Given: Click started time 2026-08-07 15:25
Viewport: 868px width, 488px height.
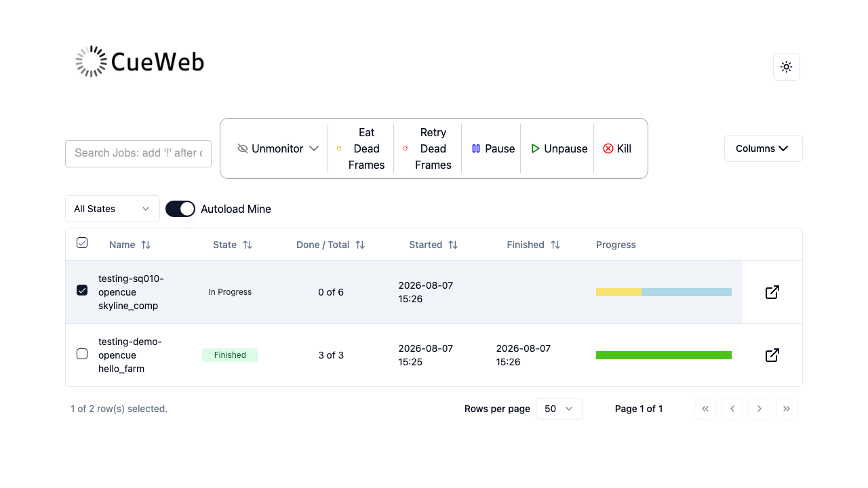Looking at the screenshot, I should [x=426, y=355].
